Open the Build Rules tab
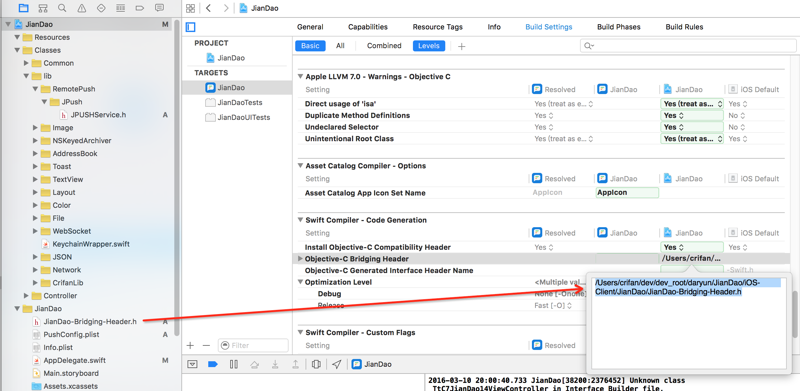The height and width of the screenshot is (391, 800). point(684,27)
